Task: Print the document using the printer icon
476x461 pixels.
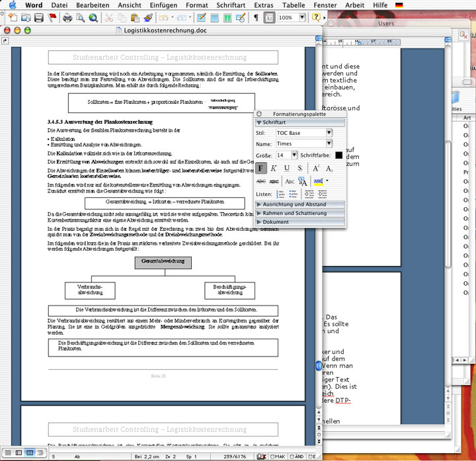Action: 67,18
